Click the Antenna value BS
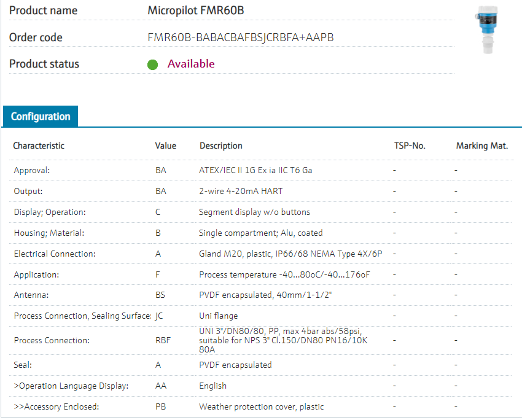Screen dimensions: 522x420 tap(160, 295)
